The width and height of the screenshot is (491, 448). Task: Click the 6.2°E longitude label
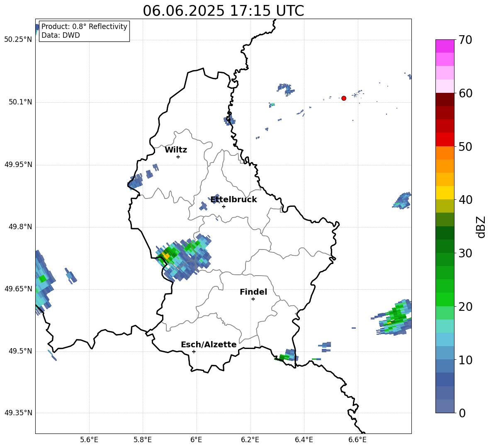pos(250,440)
